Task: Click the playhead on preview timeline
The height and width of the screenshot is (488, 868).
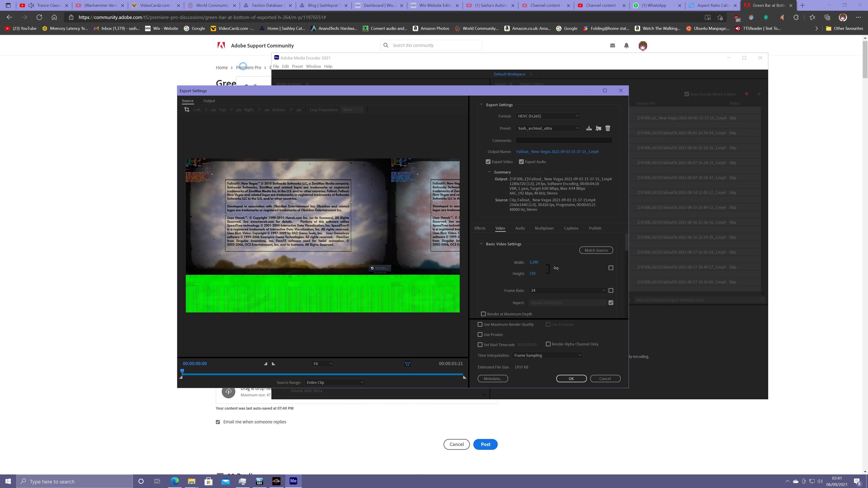Action: (x=182, y=371)
